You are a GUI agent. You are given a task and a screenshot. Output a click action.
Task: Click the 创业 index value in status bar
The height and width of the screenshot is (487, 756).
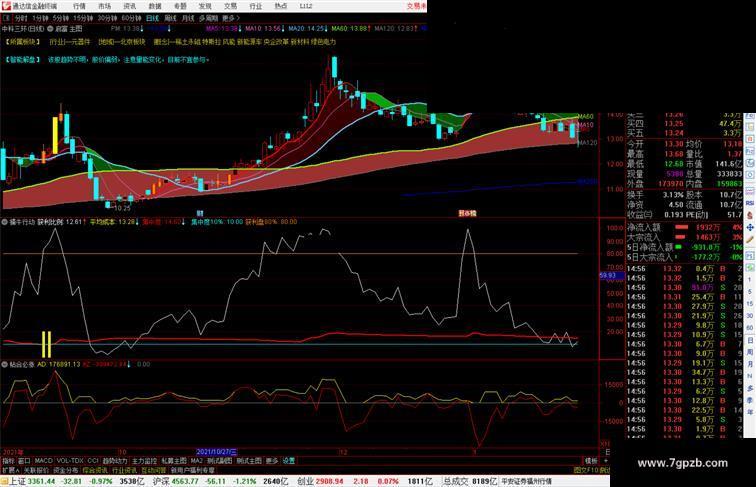point(330,481)
